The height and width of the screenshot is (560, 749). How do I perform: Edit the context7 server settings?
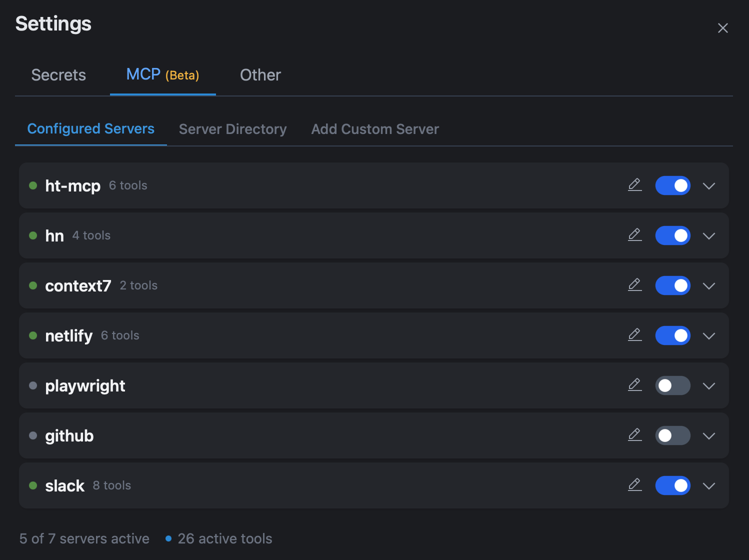point(635,285)
